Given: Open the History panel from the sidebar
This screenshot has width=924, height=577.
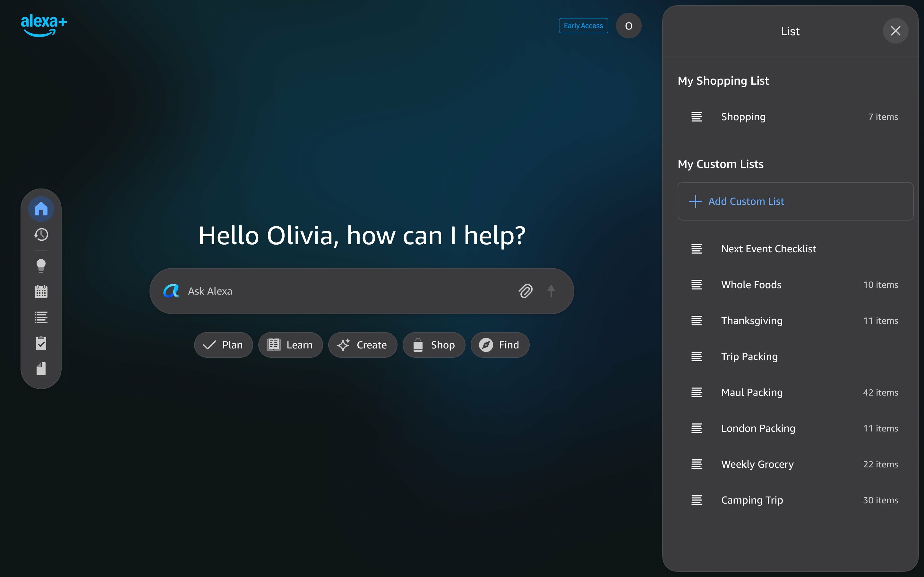Looking at the screenshot, I should (41, 234).
